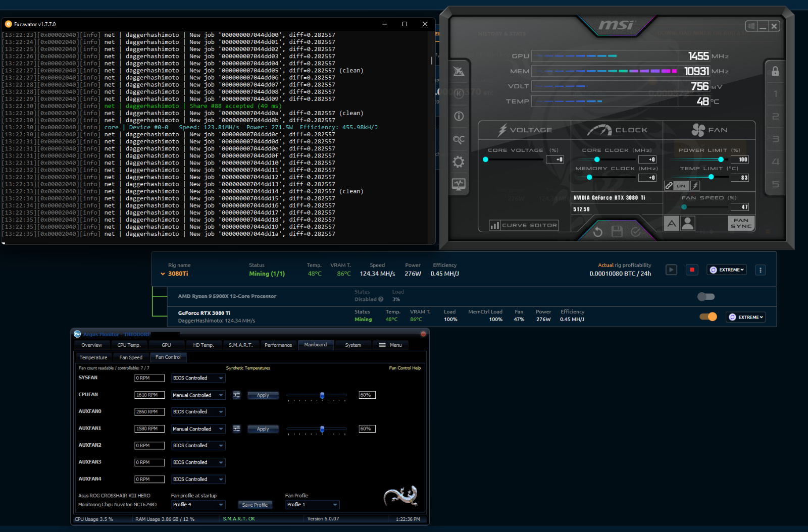Select Afterburner profile slot 2
This screenshot has height=532, width=808.
776,117
